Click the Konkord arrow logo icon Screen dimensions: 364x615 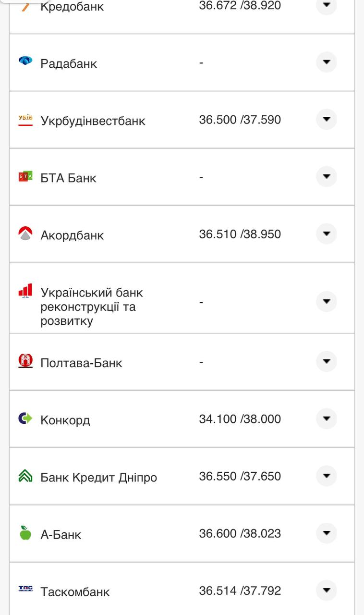25,418
